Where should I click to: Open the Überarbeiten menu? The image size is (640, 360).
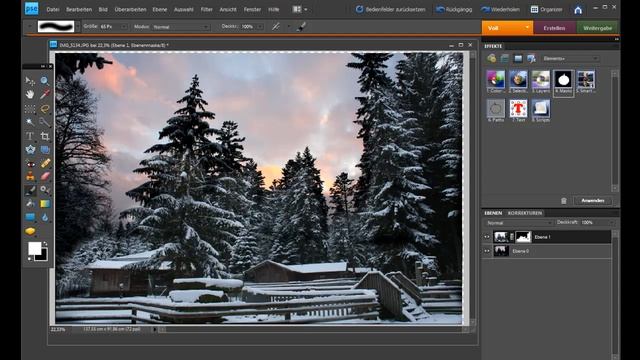click(x=130, y=9)
